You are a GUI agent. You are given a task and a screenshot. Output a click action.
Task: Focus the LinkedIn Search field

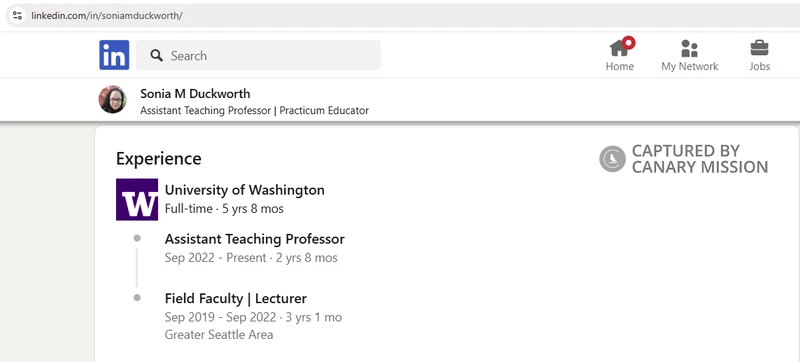click(x=258, y=55)
